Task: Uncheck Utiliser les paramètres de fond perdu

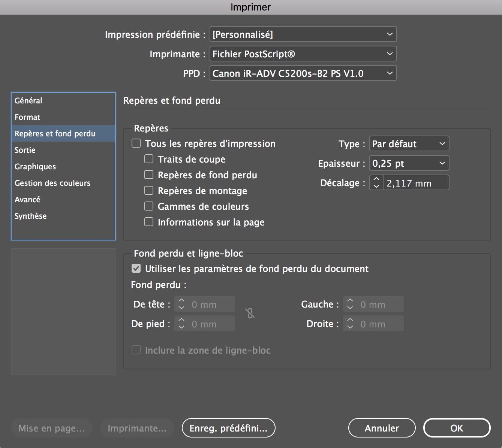Action: coord(136,269)
